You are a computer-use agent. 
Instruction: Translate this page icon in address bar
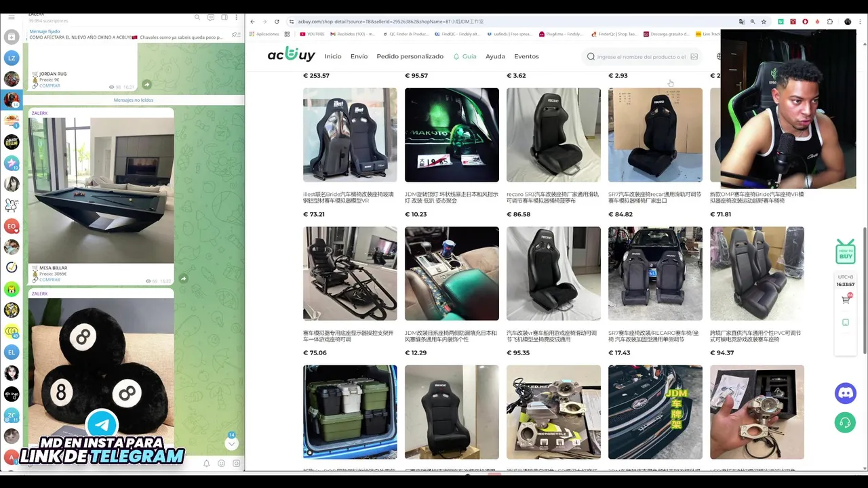point(742,22)
